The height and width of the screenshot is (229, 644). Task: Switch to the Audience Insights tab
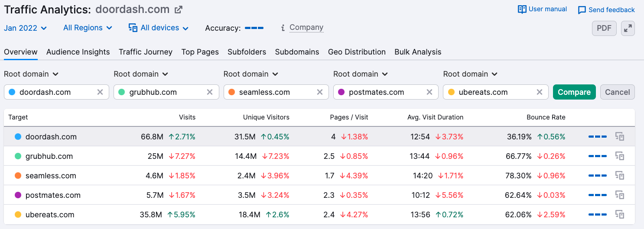(78, 52)
